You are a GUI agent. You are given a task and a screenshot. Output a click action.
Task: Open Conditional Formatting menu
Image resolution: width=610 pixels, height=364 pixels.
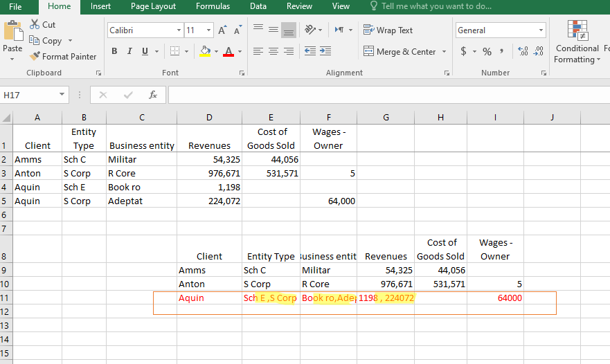577,42
